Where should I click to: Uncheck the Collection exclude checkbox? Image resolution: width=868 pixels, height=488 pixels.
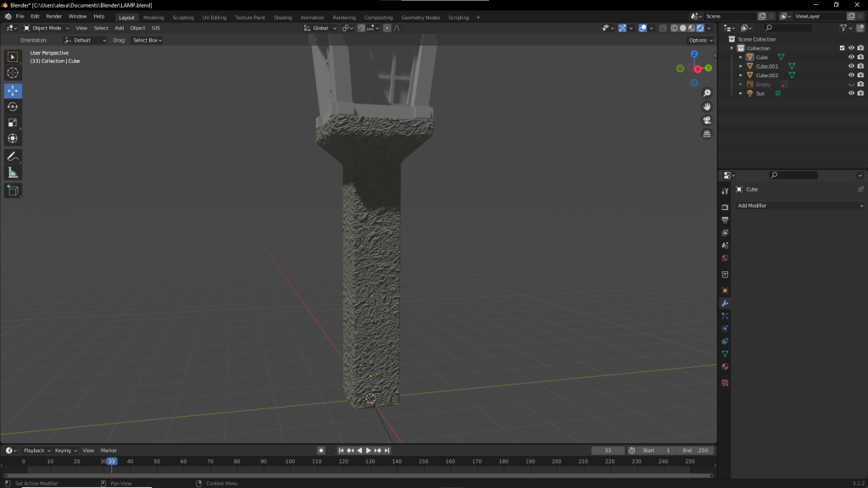click(842, 48)
